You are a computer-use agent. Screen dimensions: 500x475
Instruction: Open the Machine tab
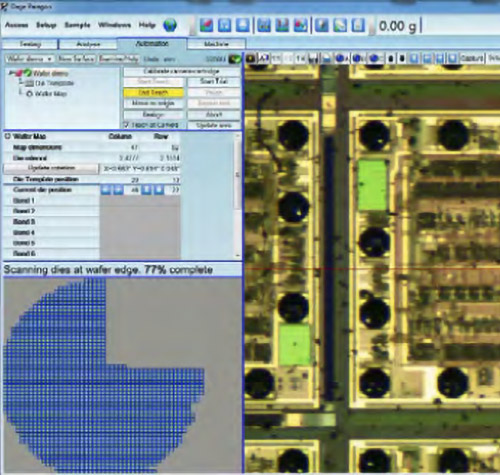point(216,44)
